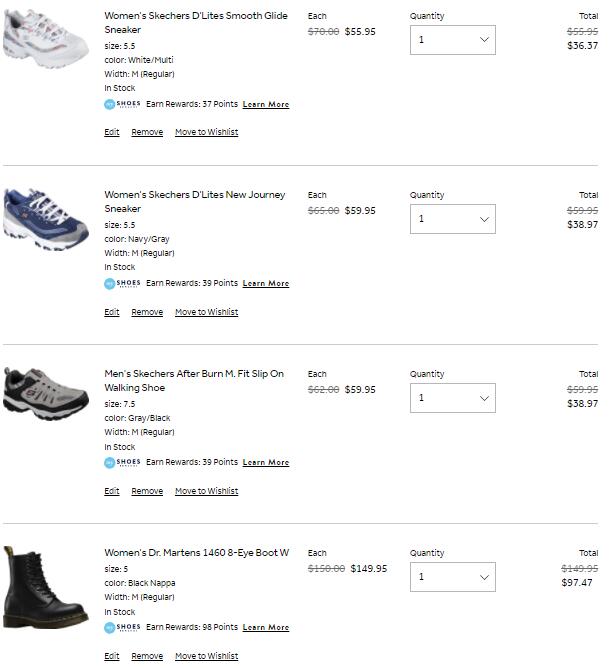Open quantity dropdown for After Burn walking shoe
This screenshot has height=668, width=609.
click(x=452, y=398)
